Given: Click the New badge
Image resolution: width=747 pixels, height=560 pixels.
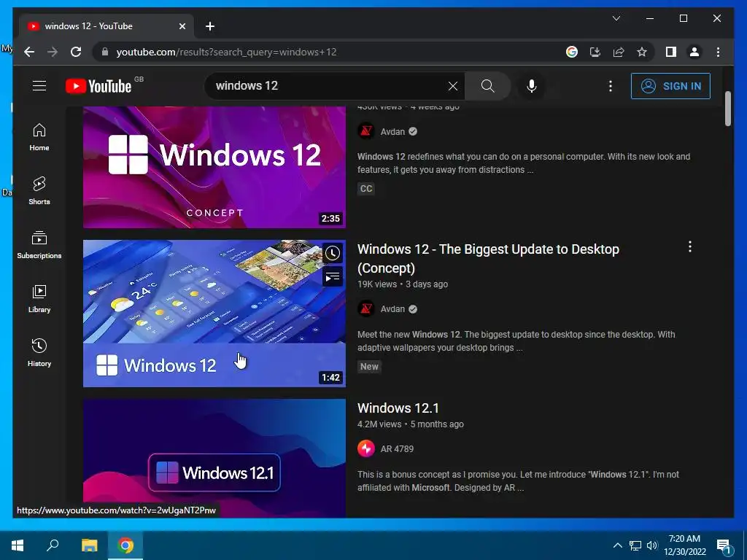Looking at the screenshot, I should click(369, 367).
